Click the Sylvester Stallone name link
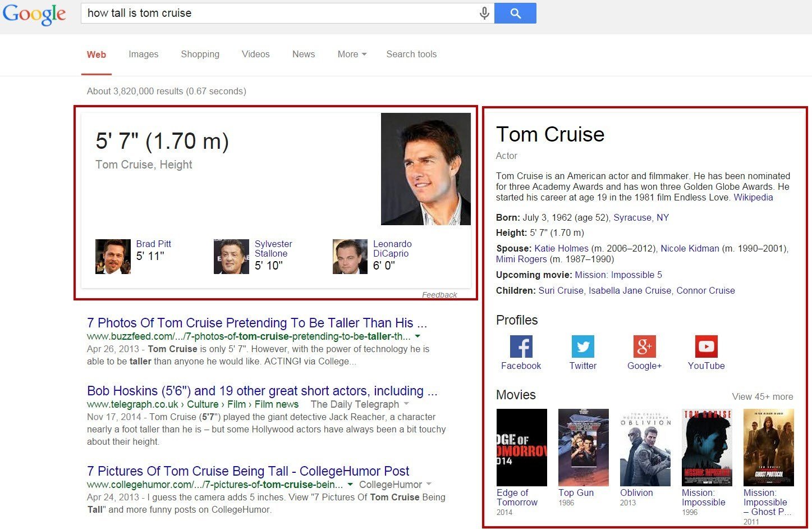812x529 pixels. pos(273,249)
